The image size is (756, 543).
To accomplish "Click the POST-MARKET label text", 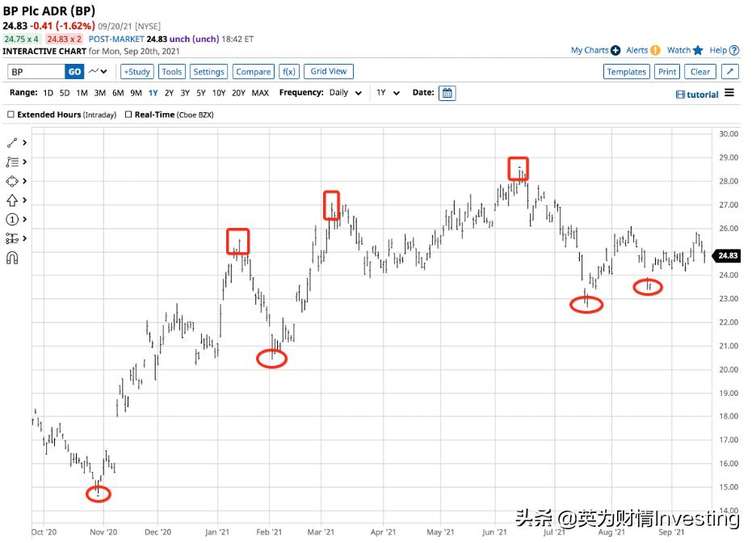I will [x=116, y=39].
